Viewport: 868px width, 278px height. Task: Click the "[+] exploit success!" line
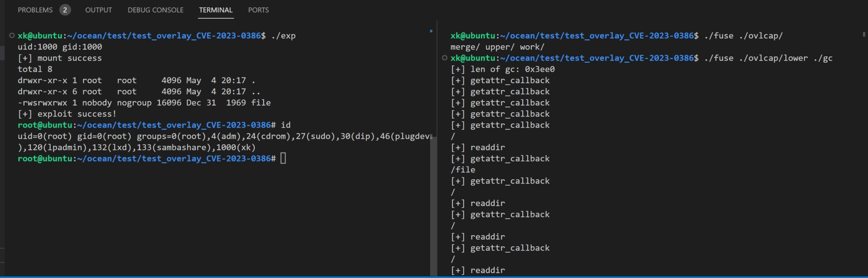[x=67, y=114]
